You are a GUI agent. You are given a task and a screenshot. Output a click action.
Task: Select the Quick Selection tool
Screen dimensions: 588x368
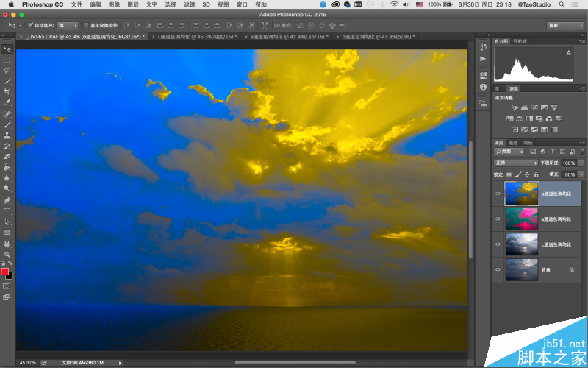pos(7,81)
